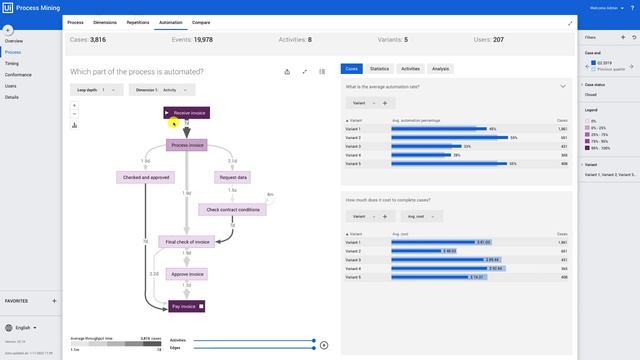Adjust the Activities slider handle

[313, 340]
